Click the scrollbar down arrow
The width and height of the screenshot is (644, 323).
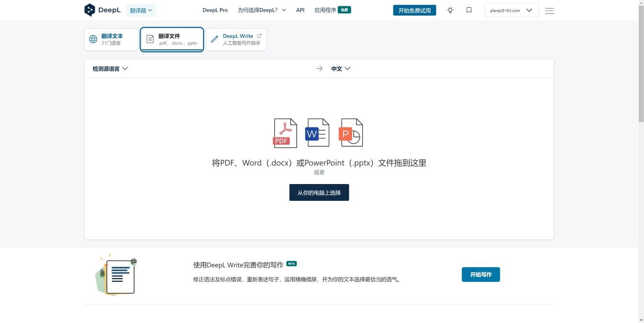click(x=641, y=320)
